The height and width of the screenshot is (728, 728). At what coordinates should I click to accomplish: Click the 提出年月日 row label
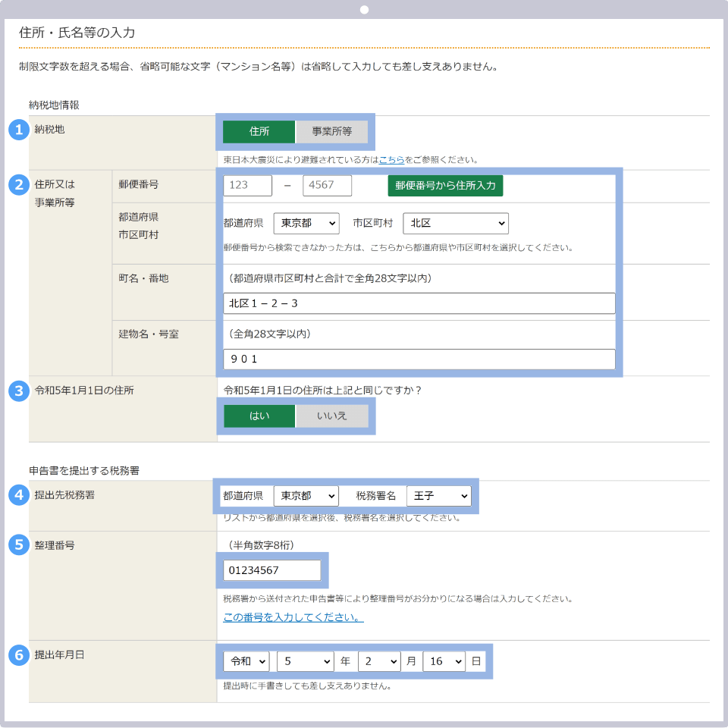coord(59,654)
